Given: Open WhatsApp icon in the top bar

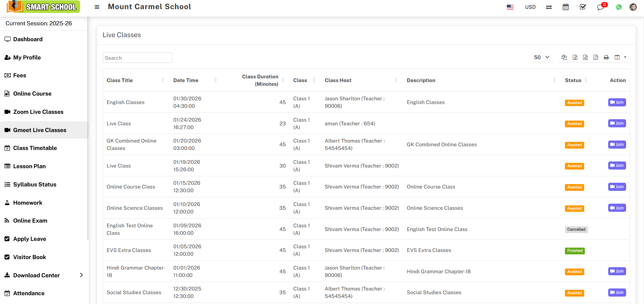Looking at the screenshot, I should (619, 7).
